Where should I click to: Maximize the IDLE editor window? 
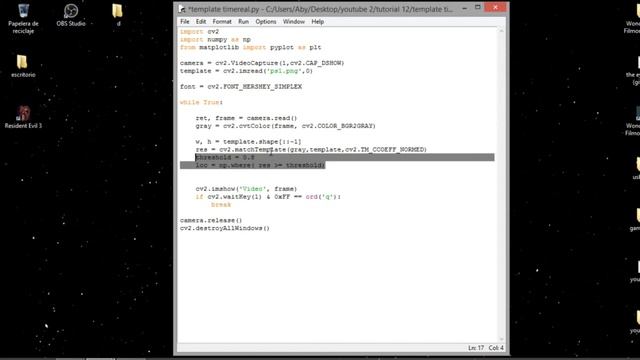[478, 7]
